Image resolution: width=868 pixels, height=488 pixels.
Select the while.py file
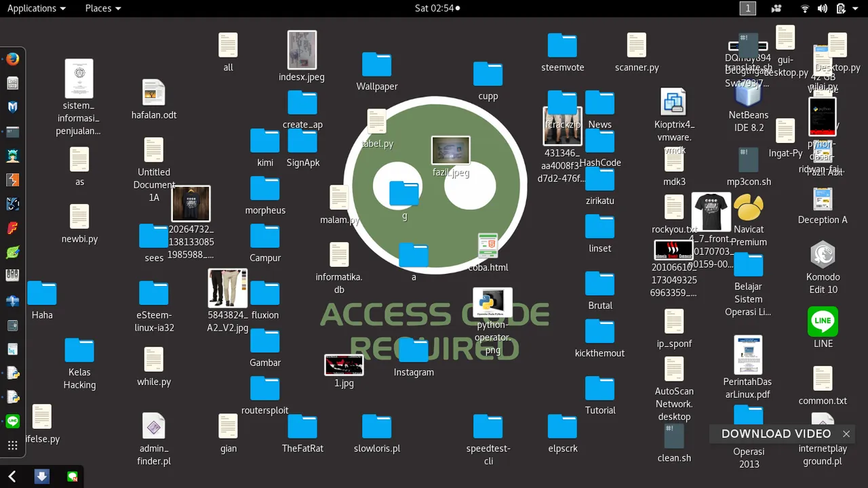point(154,360)
